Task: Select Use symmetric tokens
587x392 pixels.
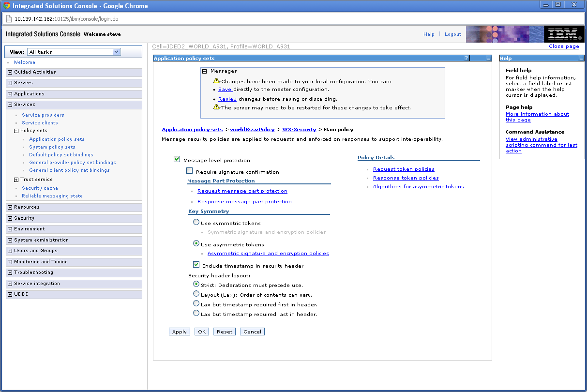Action: tap(196, 222)
